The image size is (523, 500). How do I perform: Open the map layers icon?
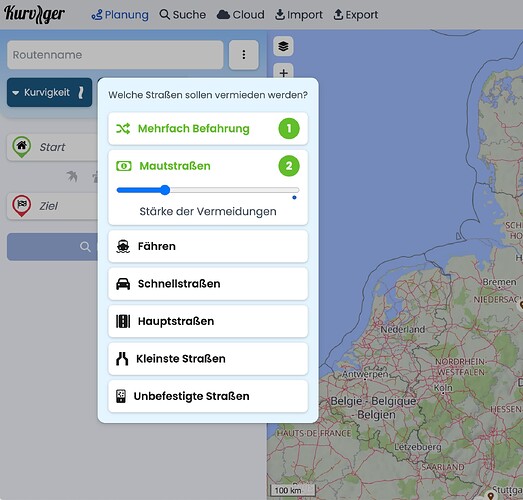pyautogui.click(x=283, y=46)
